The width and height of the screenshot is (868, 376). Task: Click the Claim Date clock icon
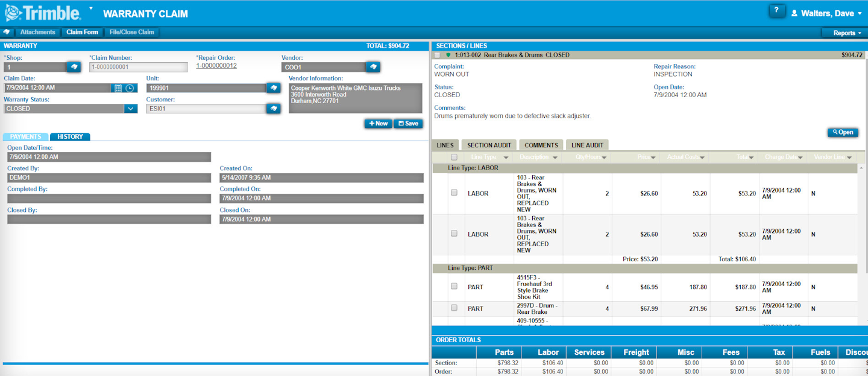pyautogui.click(x=129, y=87)
